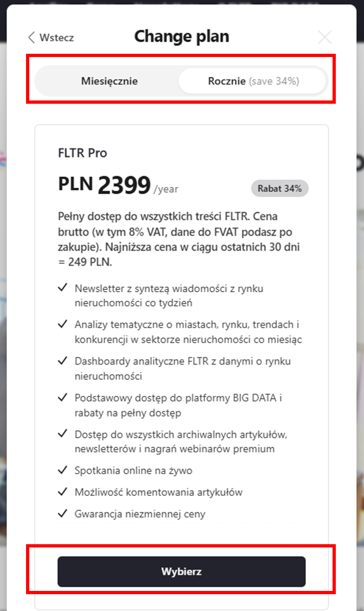Click the checkmark beside Podstawowy dostęp

click(x=62, y=397)
